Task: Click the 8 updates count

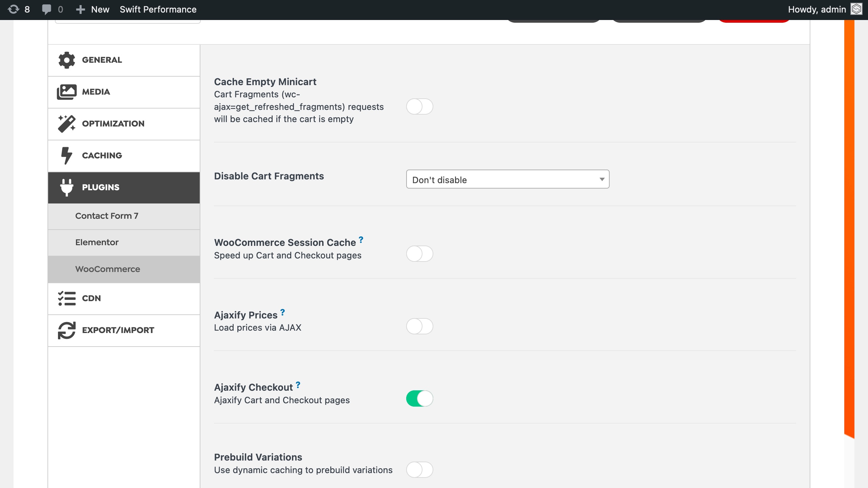Action: click(27, 9)
